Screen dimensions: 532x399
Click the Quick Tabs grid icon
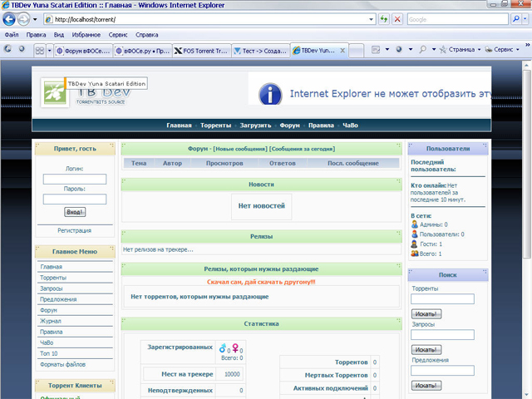[x=39, y=50]
